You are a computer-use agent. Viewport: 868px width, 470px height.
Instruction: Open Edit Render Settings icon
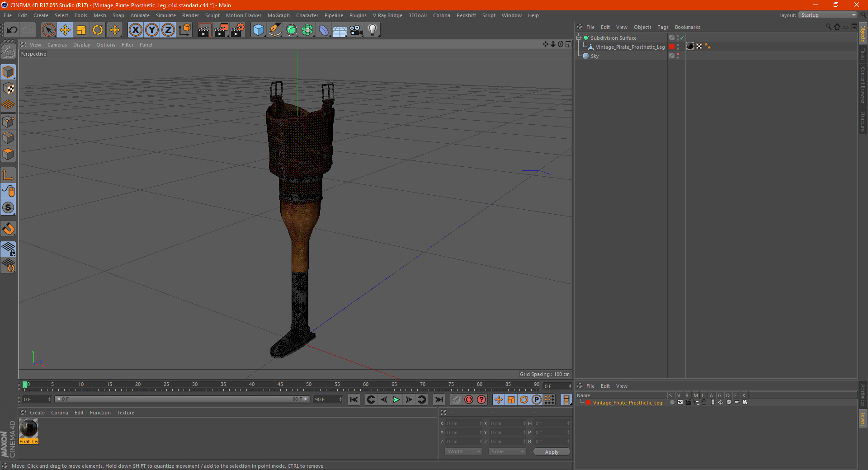pyautogui.click(x=238, y=30)
